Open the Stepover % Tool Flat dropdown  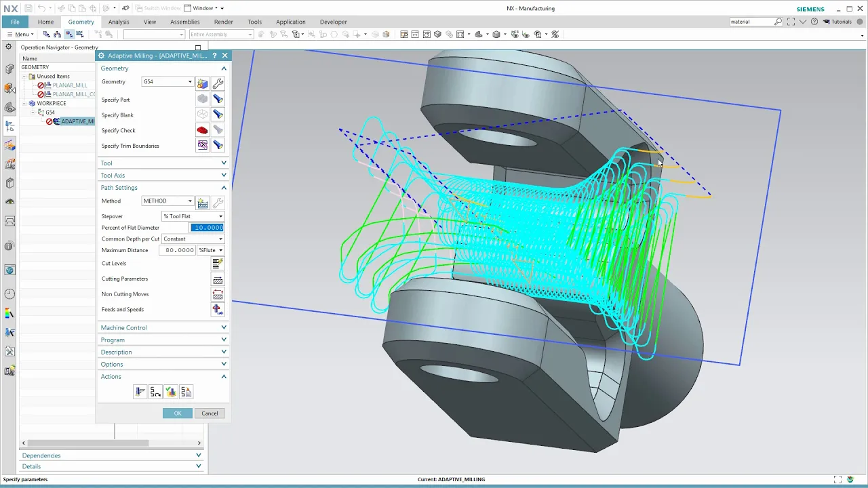tap(193, 216)
